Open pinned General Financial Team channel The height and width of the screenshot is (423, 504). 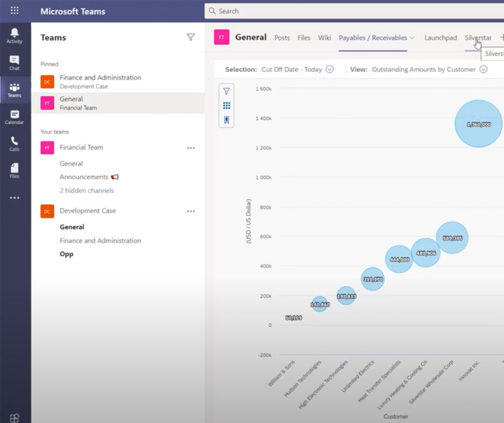[118, 103]
